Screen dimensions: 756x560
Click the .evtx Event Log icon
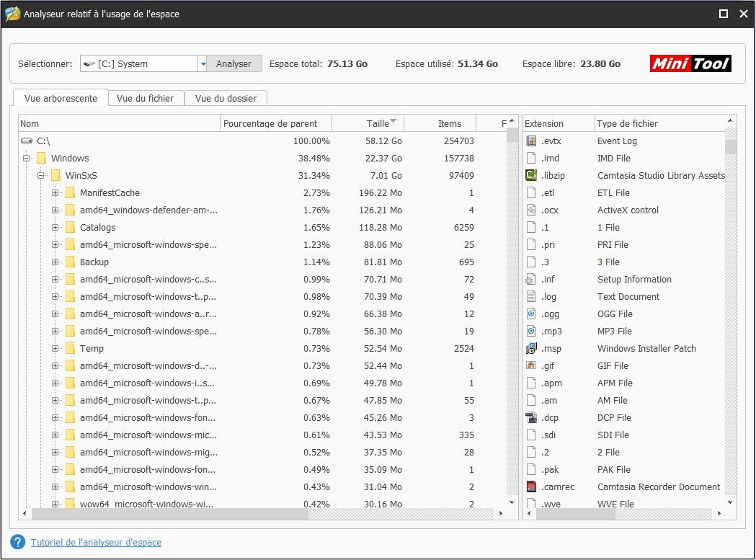pos(532,141)
